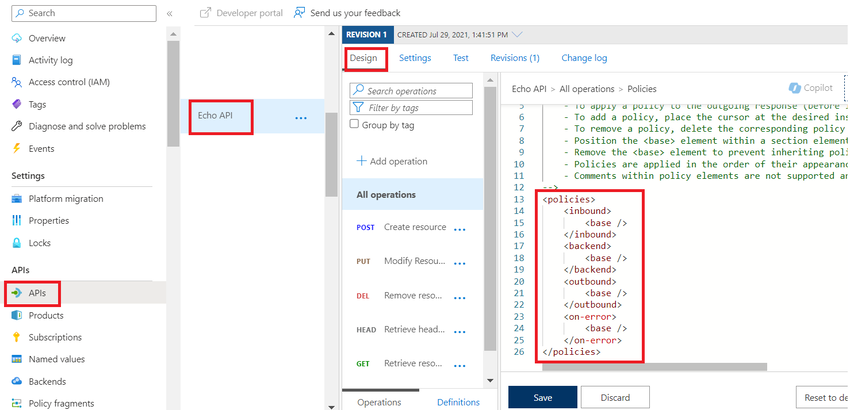Screen dimensions: 850x410
Task: Click the Diagnose and solve problems wrench icon
Action: pos(17,126)
